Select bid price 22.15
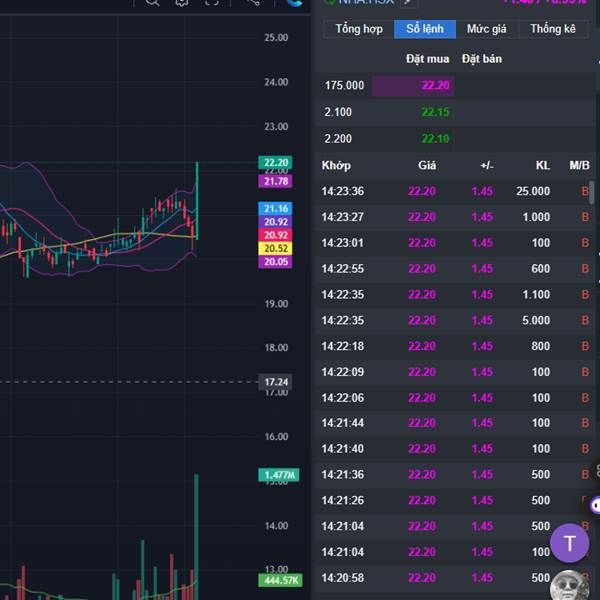The image size is (600, 600). pyautogui.click(x=435, y=112)
